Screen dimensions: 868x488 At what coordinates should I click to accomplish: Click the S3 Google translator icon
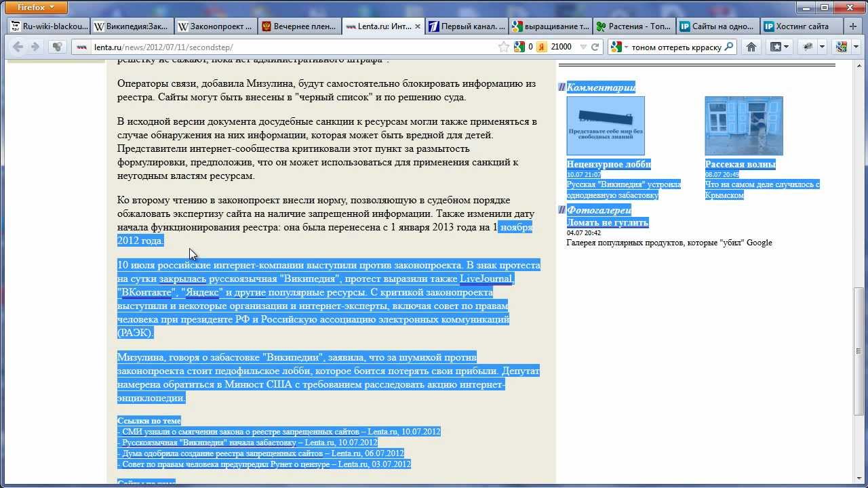tap(842, 47)
